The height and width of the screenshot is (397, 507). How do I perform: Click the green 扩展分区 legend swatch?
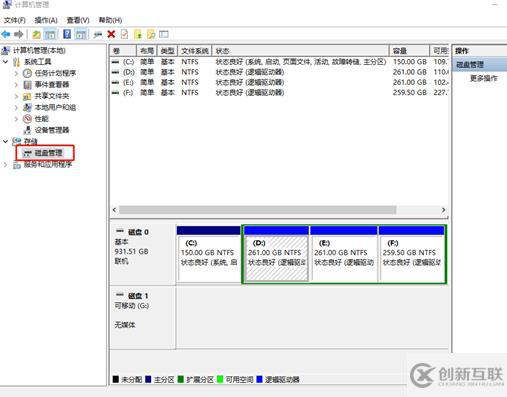pyautogui.click(x=181, y=379)
